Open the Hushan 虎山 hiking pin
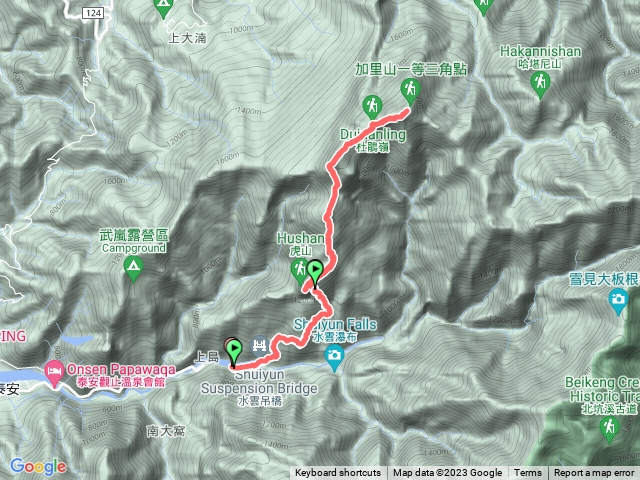 [300, 271]
